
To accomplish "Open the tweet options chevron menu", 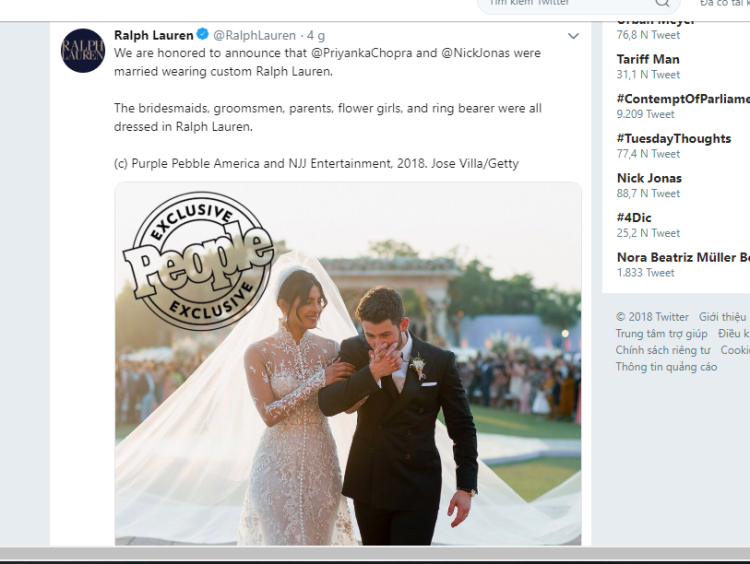I will coord(573,36).
